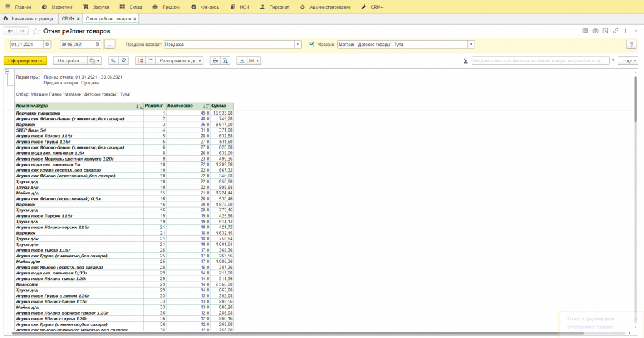The width and height of the screenshot is (644, 338).
Task: Go back with the left arrow button
Action: (x=10, y=31)
